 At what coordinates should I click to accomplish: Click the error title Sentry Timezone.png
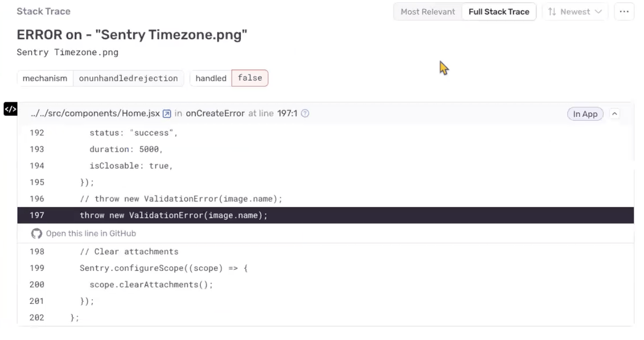[131, 34]
